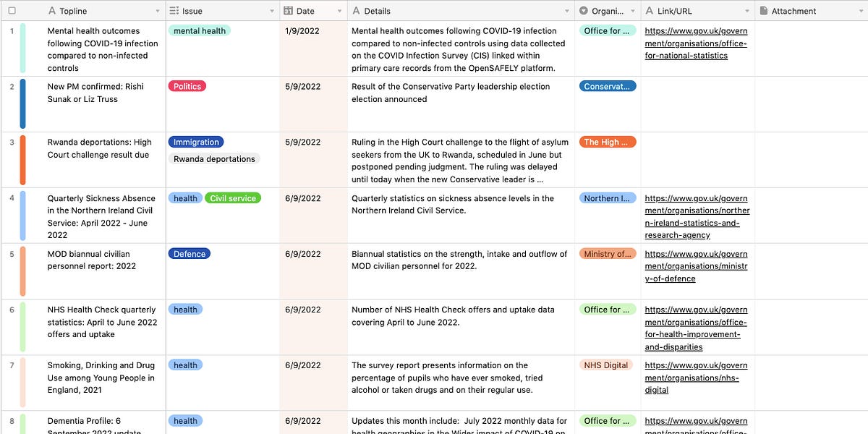Click the health tag in the NHS Health Check row

click(x=185, y=309)
